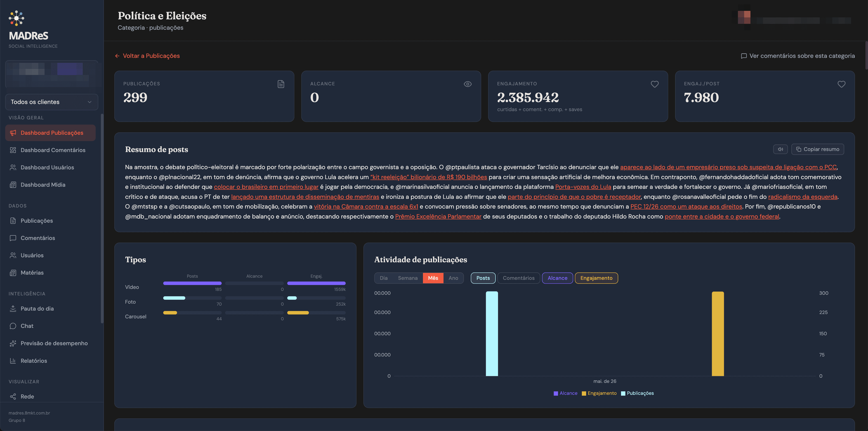Switch the chart period to Semana
868x431 pixels.
click(407, 278)
